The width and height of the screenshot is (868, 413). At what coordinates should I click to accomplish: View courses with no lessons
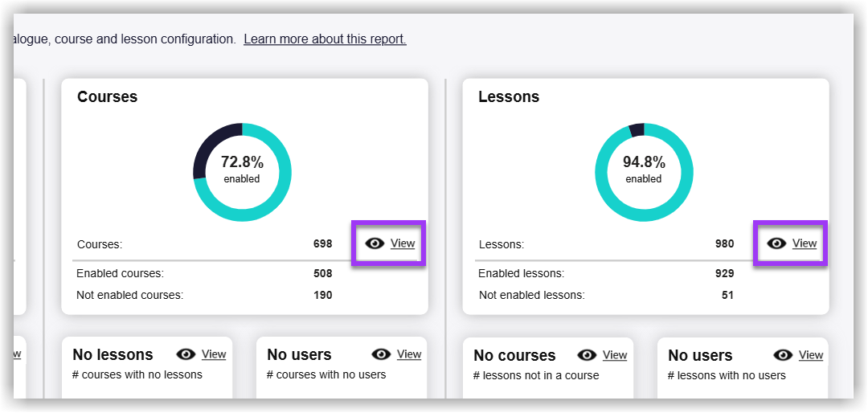(214, 354)
